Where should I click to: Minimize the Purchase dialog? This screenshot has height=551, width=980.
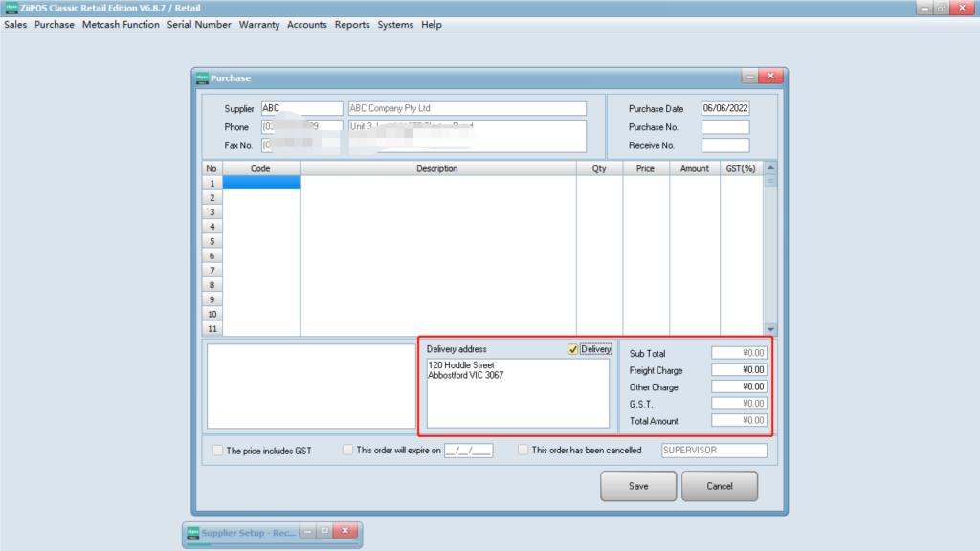tap(749, 77)
